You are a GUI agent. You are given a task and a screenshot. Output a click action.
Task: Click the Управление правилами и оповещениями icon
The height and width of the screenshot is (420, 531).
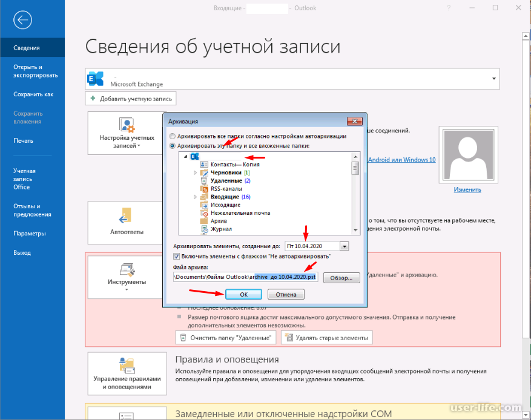[x=127, y=366]
